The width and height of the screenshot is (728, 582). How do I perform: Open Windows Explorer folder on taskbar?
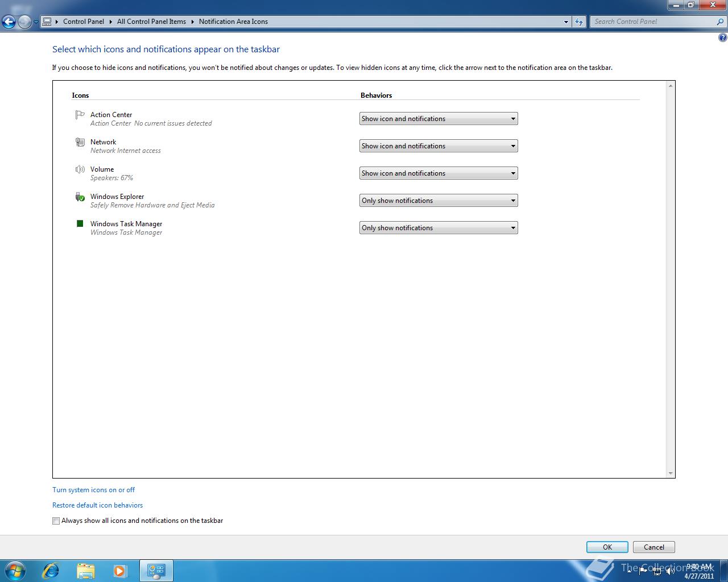pyautogui.click(x=85, y=571)
